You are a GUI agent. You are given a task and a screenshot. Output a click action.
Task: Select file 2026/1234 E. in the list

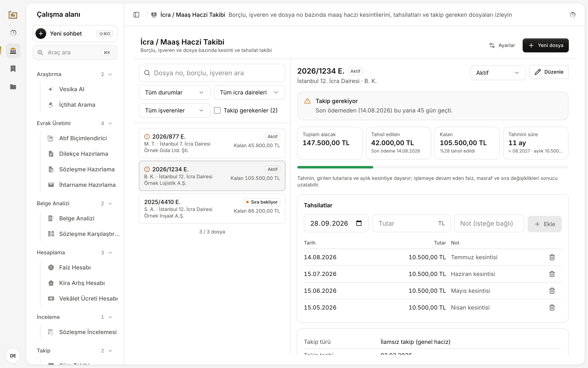(212, 176)
